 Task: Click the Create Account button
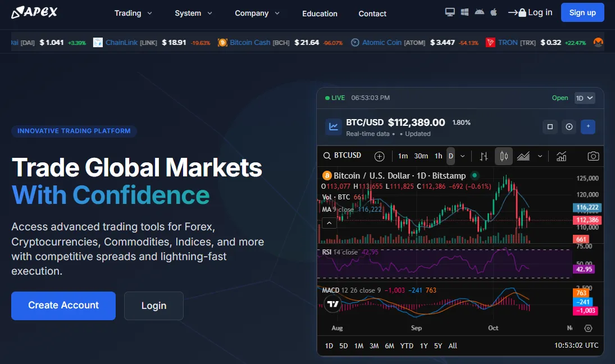click(x=63, y=306)
